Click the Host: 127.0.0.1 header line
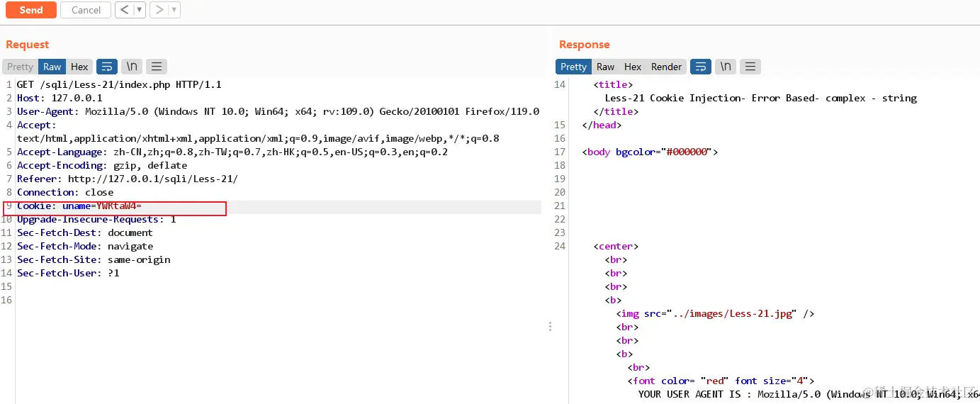This screenshot has width=980, height=404. pyautogui.click(x=60, y=98)
